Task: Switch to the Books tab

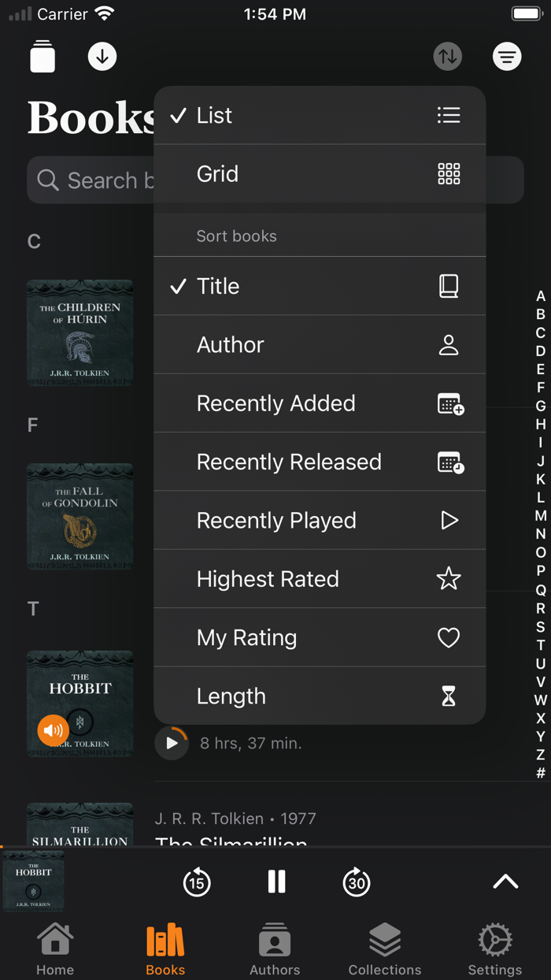Action: tap(165, 949)
